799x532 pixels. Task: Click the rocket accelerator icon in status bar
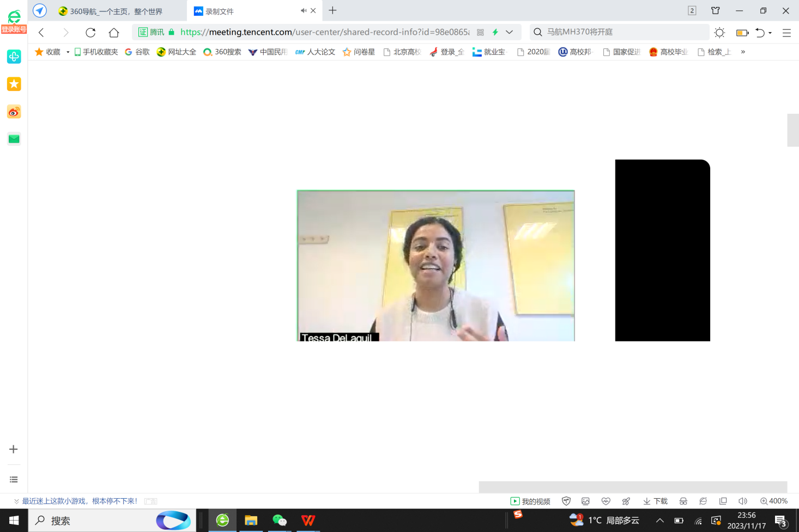point(626,501)
